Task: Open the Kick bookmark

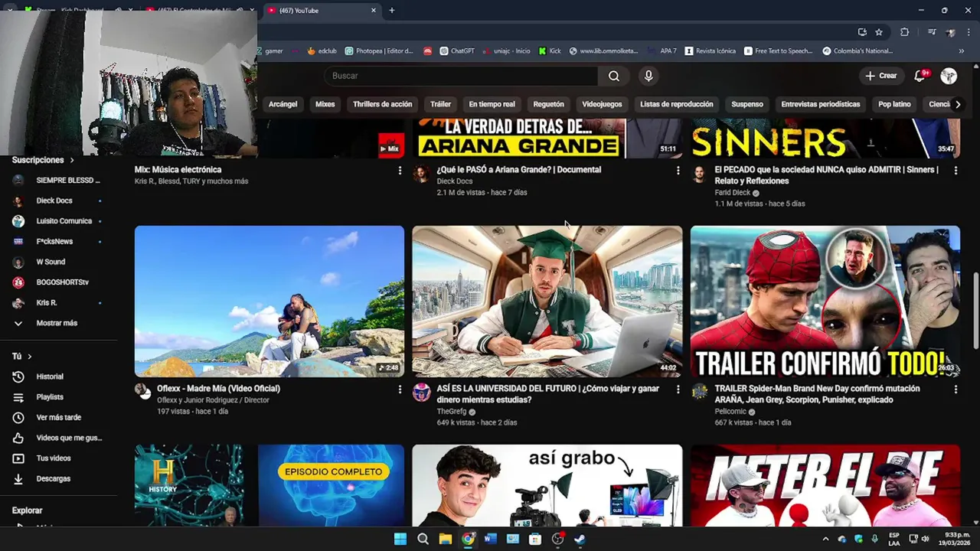Action: [x=550, y=51]
